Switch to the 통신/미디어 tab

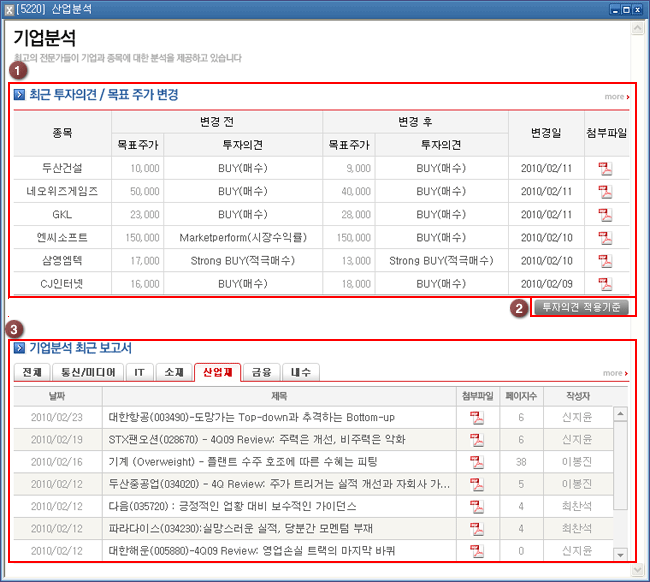(x=84, y=372)
